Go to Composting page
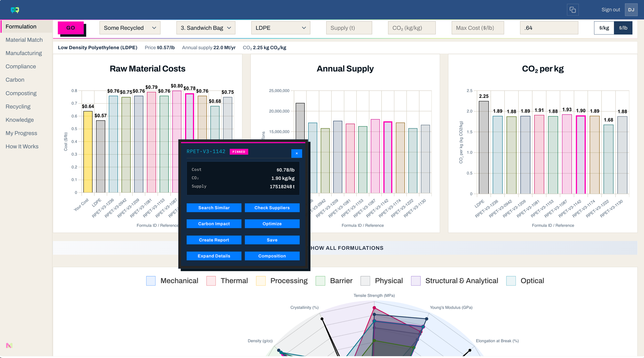 (21, 93)
